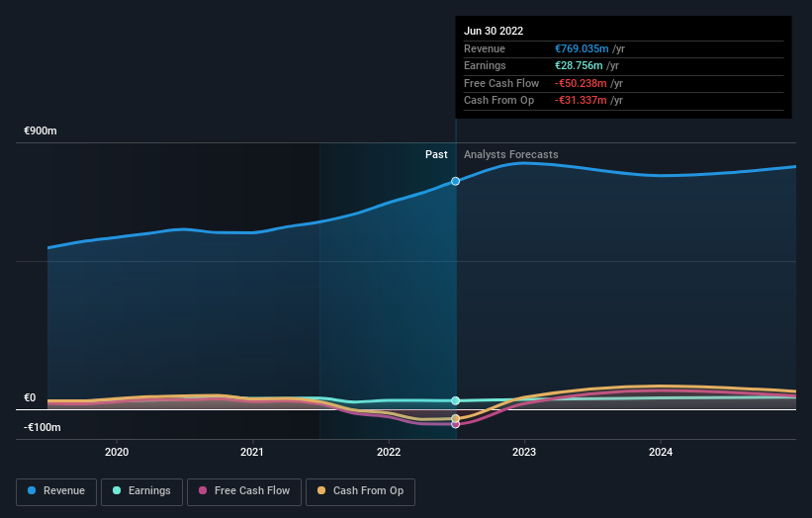812x518 pixels.
Task: Click the €0 y-axis label
Action: (30, 397)
